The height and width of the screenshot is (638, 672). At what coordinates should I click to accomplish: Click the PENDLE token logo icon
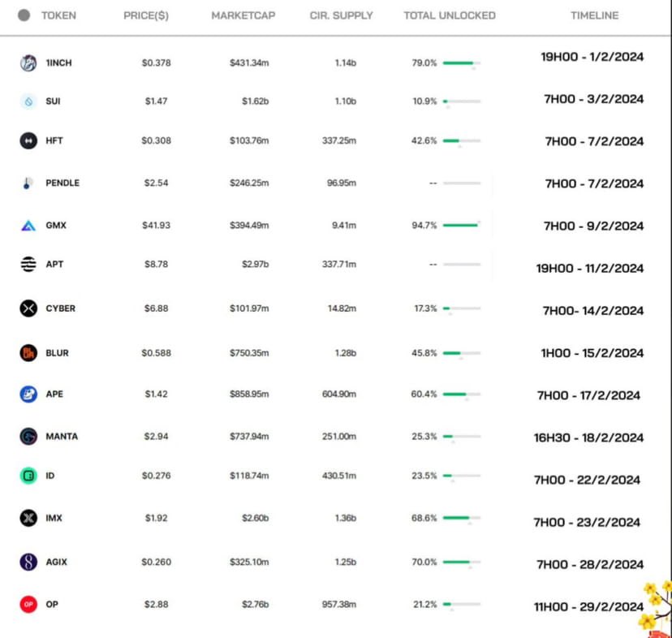click(x=28, y=183)
